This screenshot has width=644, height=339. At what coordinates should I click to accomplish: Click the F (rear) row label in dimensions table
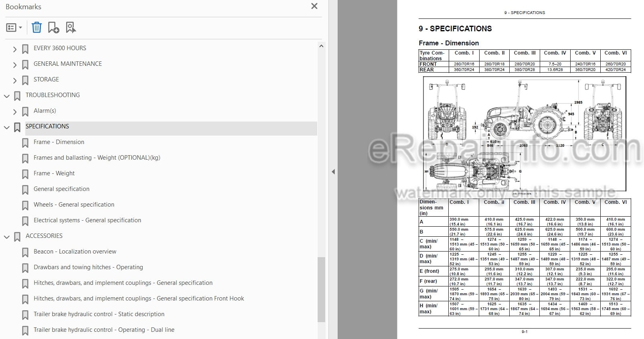[428, 281]
